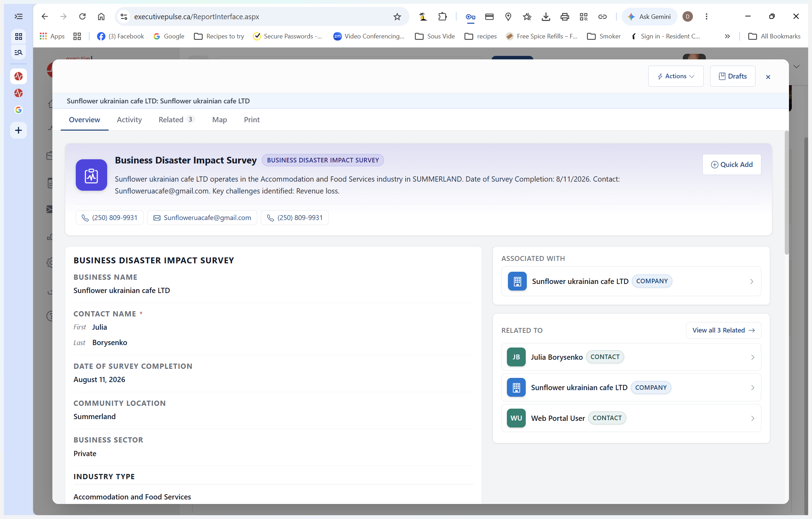The width and height of the screenshot is (812, 519).
Task: Click the Sunfloweruacafe@gmail.com email chip
Action: 202,218
